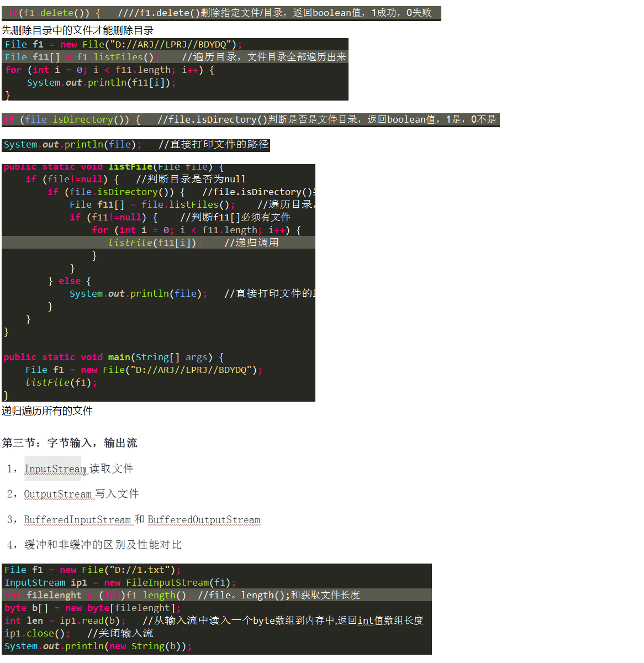Screen dimensions: 644x663
Task: Click the heading '第三节：字节输入，输出流'
Action: [70, 443]
